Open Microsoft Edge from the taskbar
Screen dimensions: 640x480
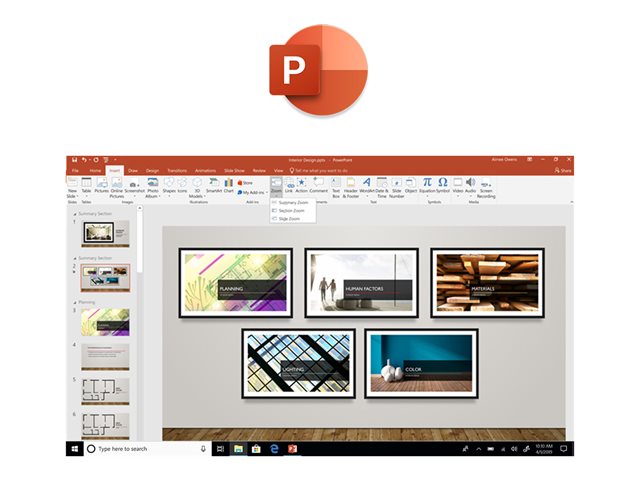tap(274, 449)
